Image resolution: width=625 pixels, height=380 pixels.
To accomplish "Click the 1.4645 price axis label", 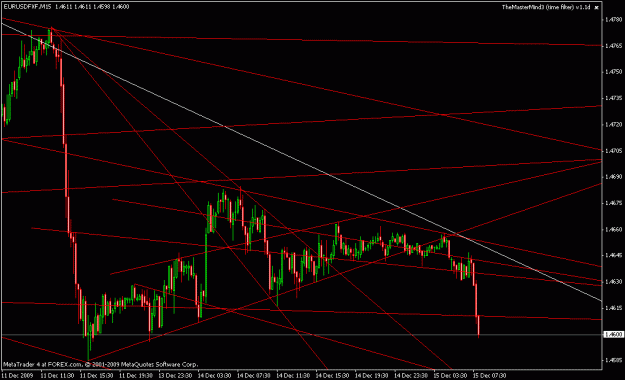I will (613, 255).
